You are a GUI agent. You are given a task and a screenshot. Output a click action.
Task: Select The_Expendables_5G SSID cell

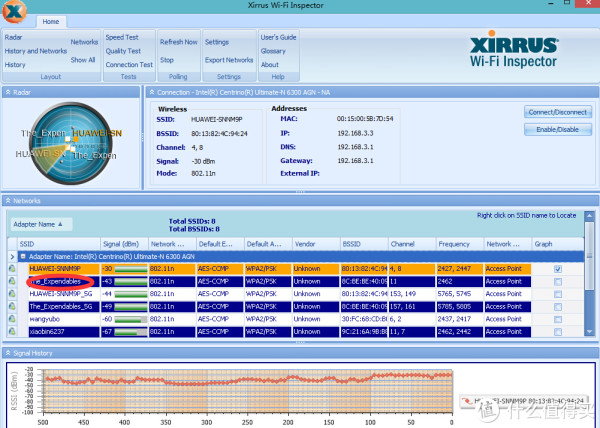64,306
